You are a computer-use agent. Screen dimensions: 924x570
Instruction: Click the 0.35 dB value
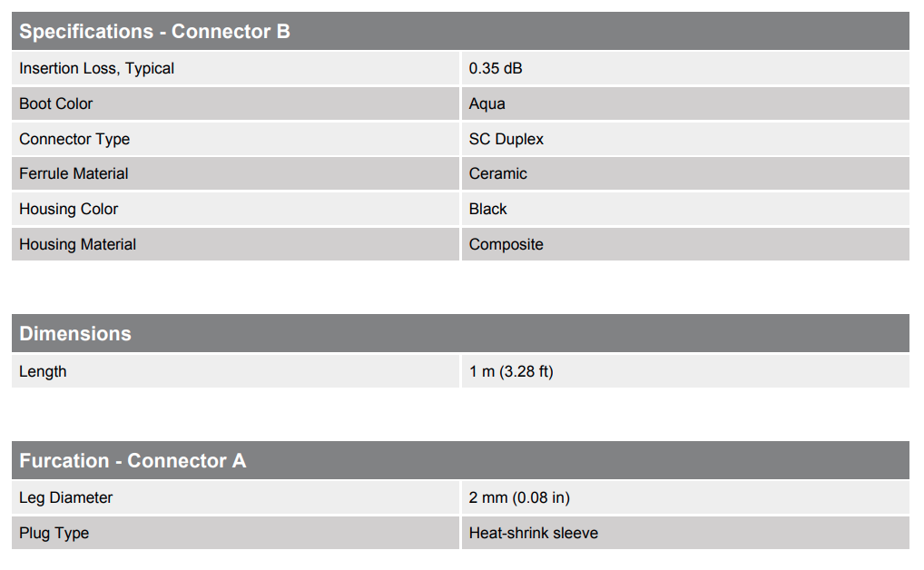click(x=496, y=68)
